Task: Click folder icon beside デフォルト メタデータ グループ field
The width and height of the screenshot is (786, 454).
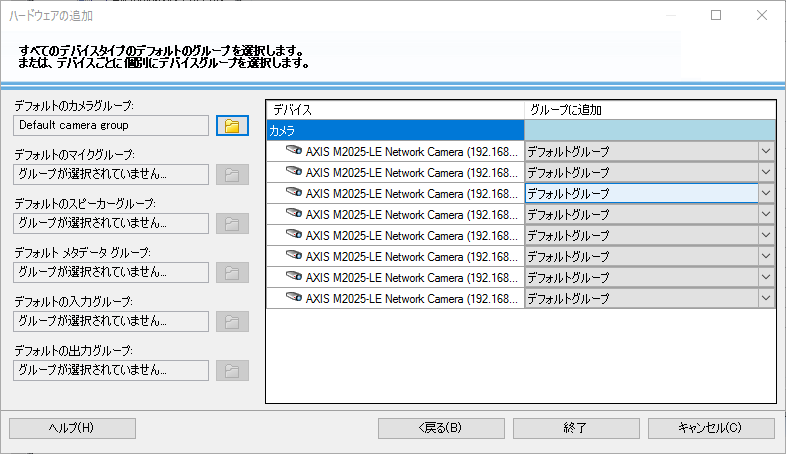Action: coord(232,273)
